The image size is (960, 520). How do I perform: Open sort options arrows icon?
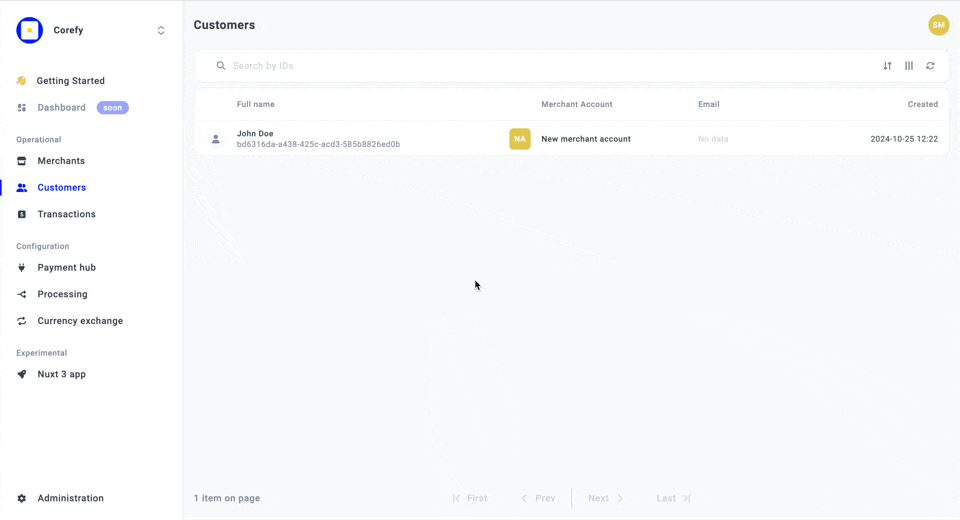point(887,66)
